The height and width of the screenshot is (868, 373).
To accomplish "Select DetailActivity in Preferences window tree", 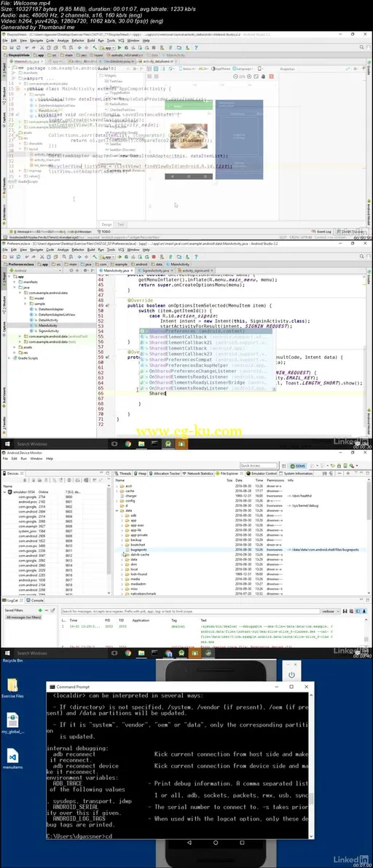I will point(49,320).
